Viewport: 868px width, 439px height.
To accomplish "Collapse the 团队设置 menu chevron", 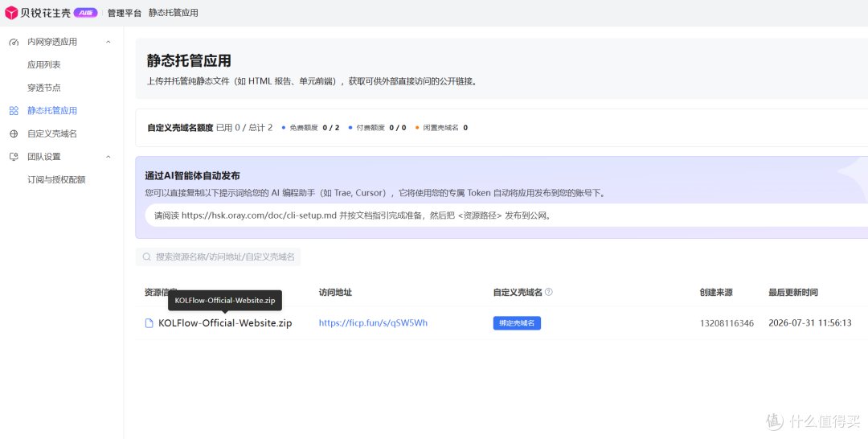I will tap(108, 157).
